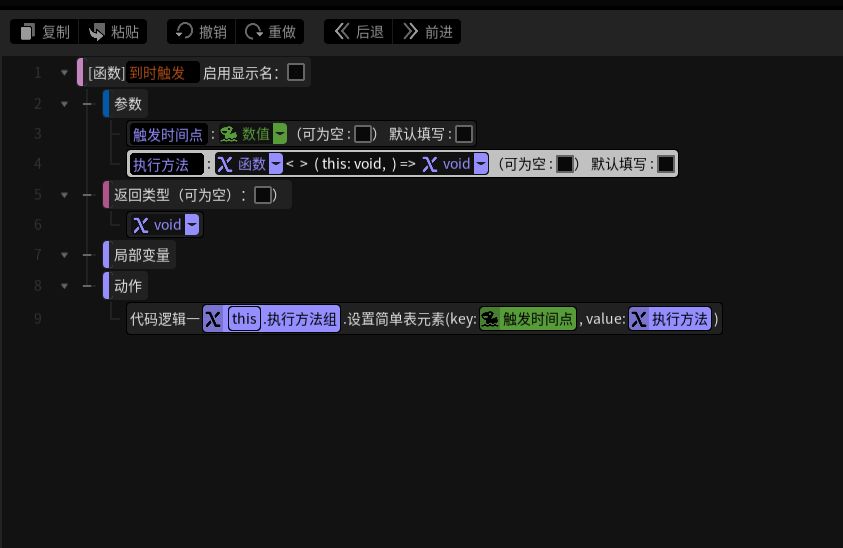
Task: Click the this token in line 9
Action: [244, 318]
